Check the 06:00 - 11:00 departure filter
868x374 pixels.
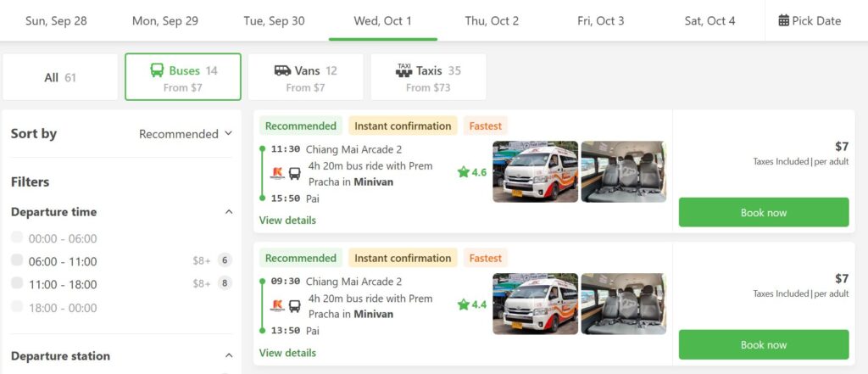click(x=17, y=260)
